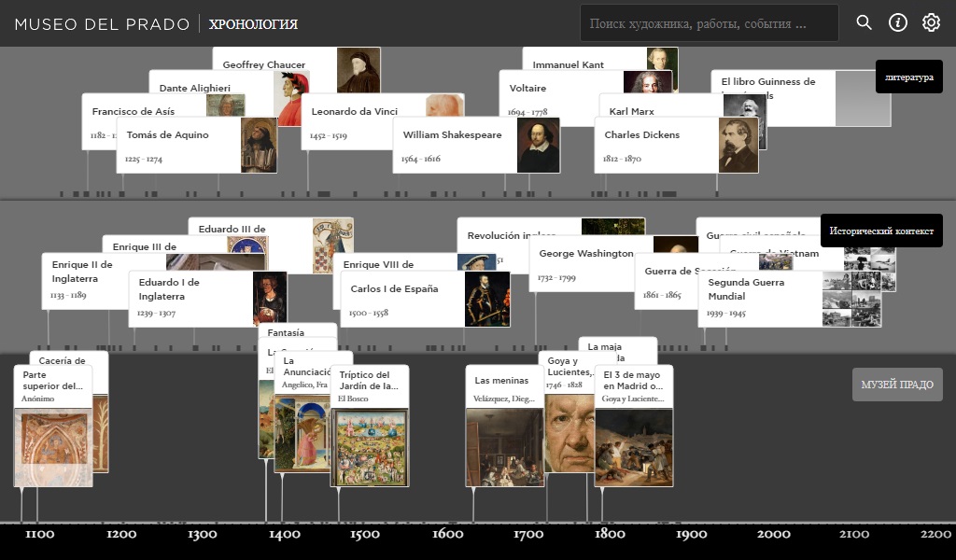Jump to year 1900 on timeline
Screen dimensions: 956x560
(692, 535)
